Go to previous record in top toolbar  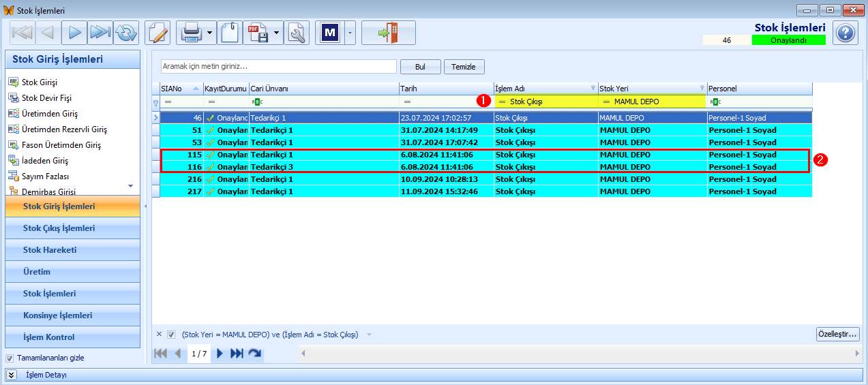coord(48,32)
